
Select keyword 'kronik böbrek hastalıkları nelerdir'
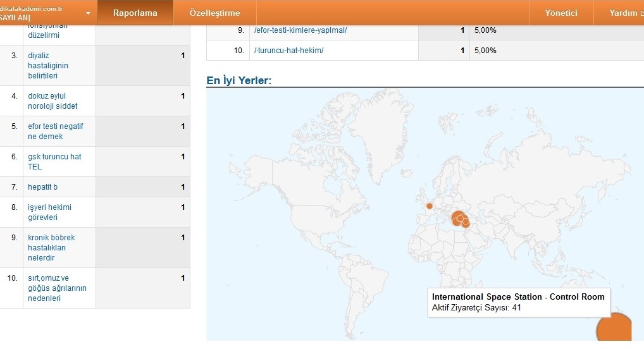click(51, 247)
